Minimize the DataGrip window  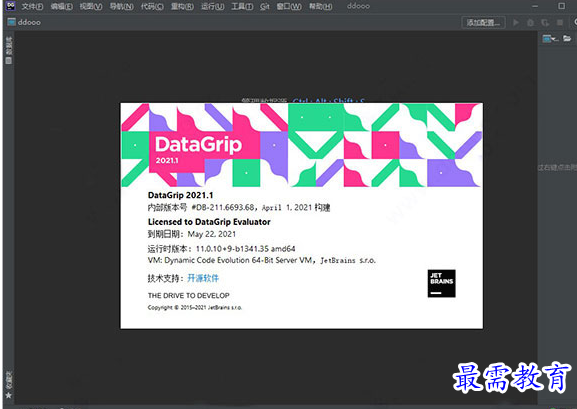point(535,6)
